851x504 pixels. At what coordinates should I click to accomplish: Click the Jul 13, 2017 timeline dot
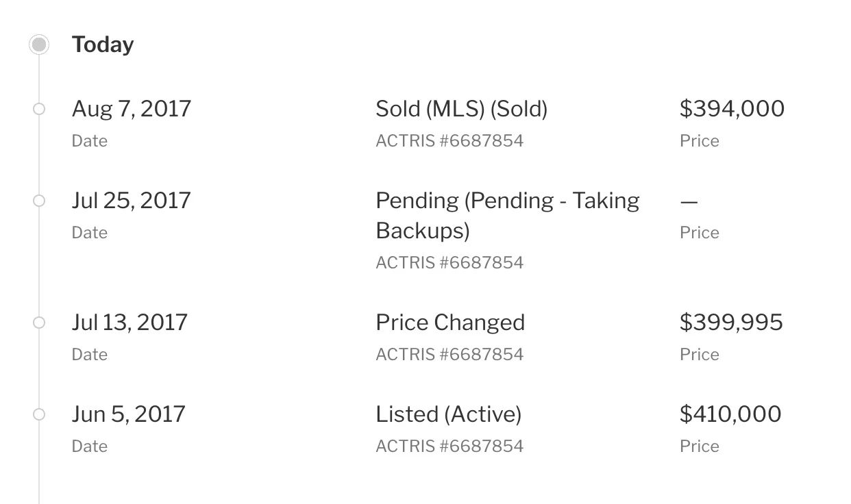click(39, 323)
